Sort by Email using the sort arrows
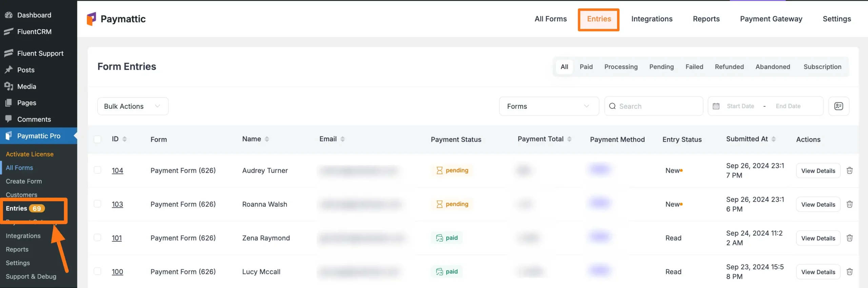Image resolution: width=868 pixels, height=288 pixels. point(342,139)
